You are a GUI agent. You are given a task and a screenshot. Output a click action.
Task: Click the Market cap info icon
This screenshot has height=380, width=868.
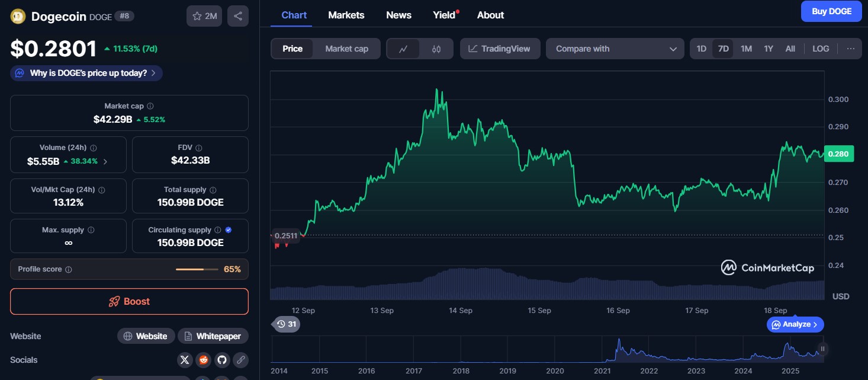tap(150, 106)
